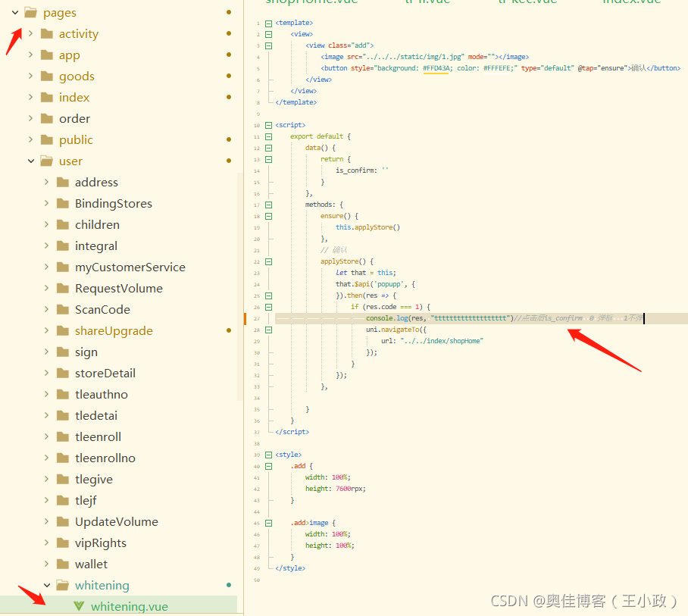
Task: Fold the if block on line 26
Action: [x=268, y=307]
